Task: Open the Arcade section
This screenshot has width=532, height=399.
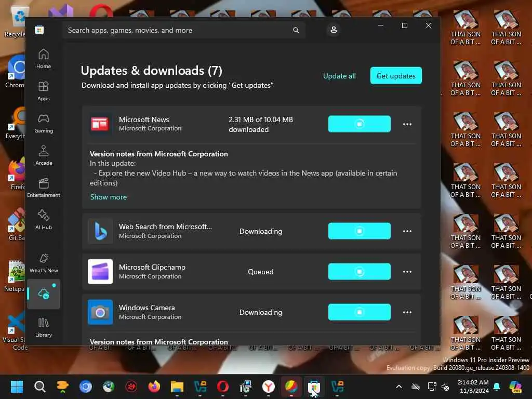Action: click(44, 155)
